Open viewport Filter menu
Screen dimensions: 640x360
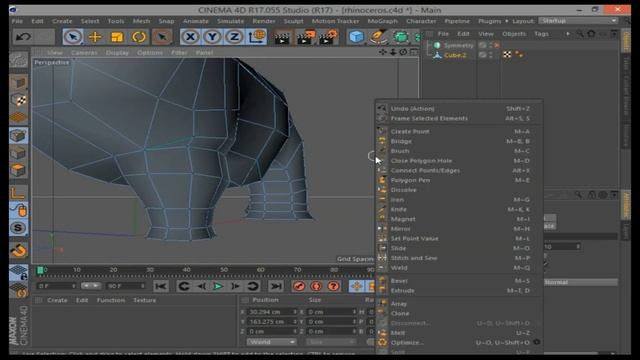click(x=179, y=53)
